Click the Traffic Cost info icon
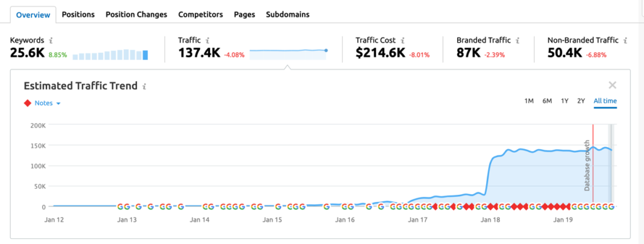Screen dimensions: 644x244 [x=403, y=40]
